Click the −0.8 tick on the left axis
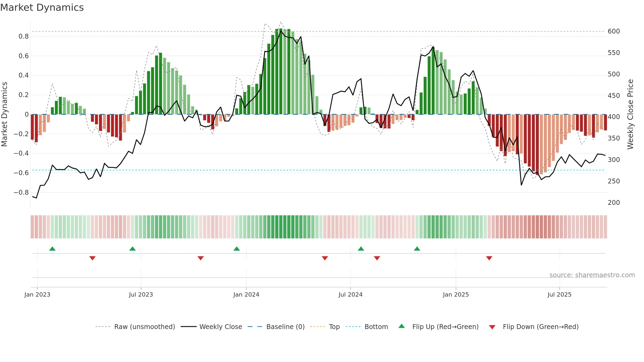 [x=21, y=193]
